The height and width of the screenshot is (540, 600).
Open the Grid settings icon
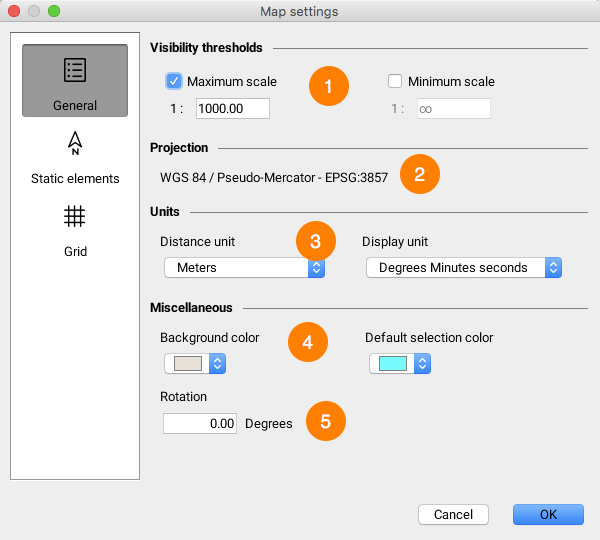point(75,216)
